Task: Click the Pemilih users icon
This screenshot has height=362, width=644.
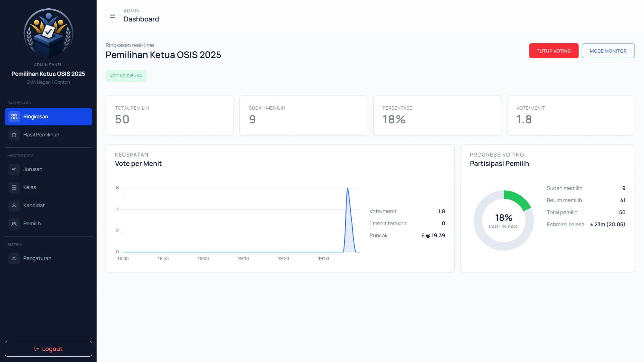Action: 14,224
